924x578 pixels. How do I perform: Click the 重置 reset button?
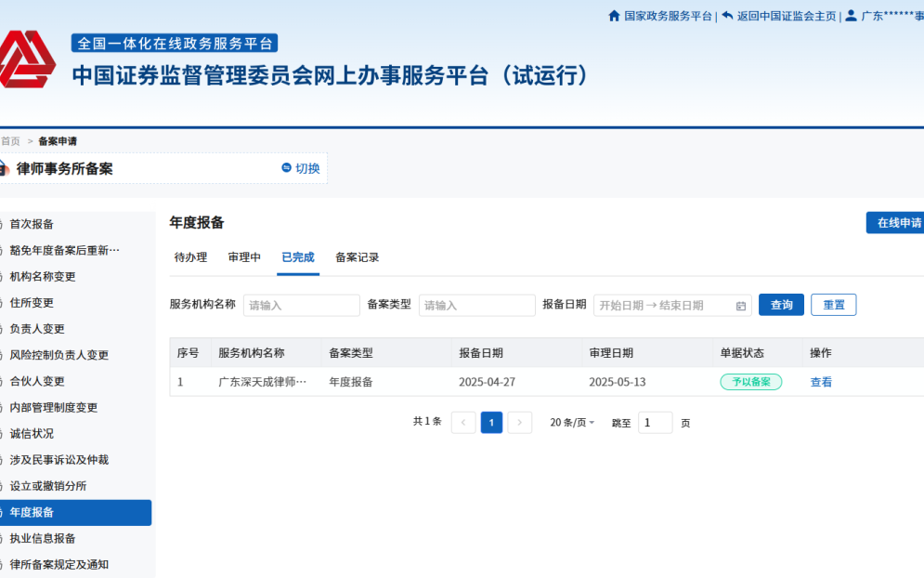pos(833,304)
